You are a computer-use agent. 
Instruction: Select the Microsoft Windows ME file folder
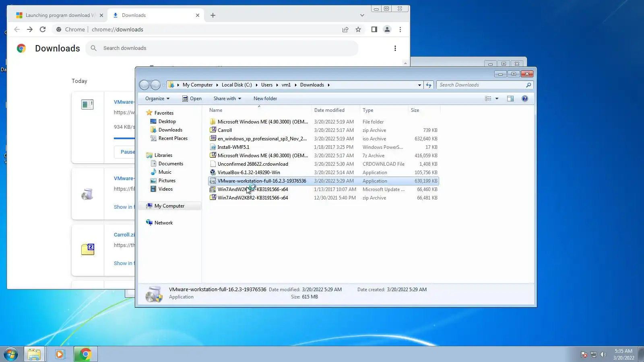pos(323,122)
